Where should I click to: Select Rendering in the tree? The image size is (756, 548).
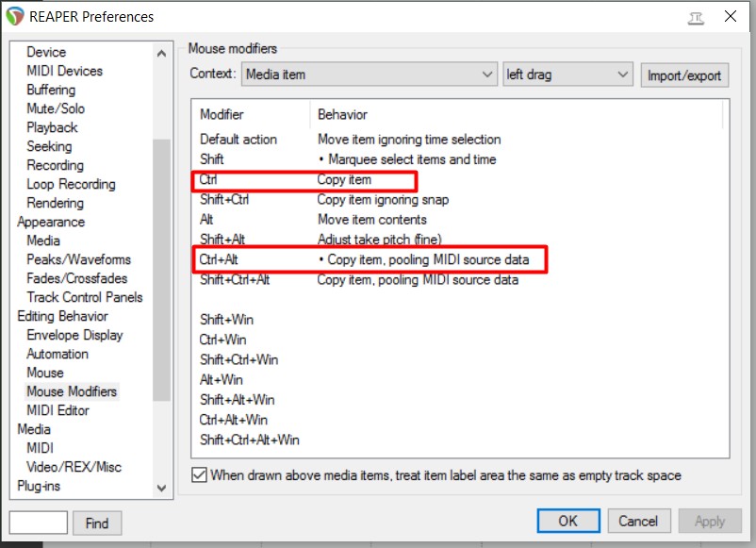point(56,203)
